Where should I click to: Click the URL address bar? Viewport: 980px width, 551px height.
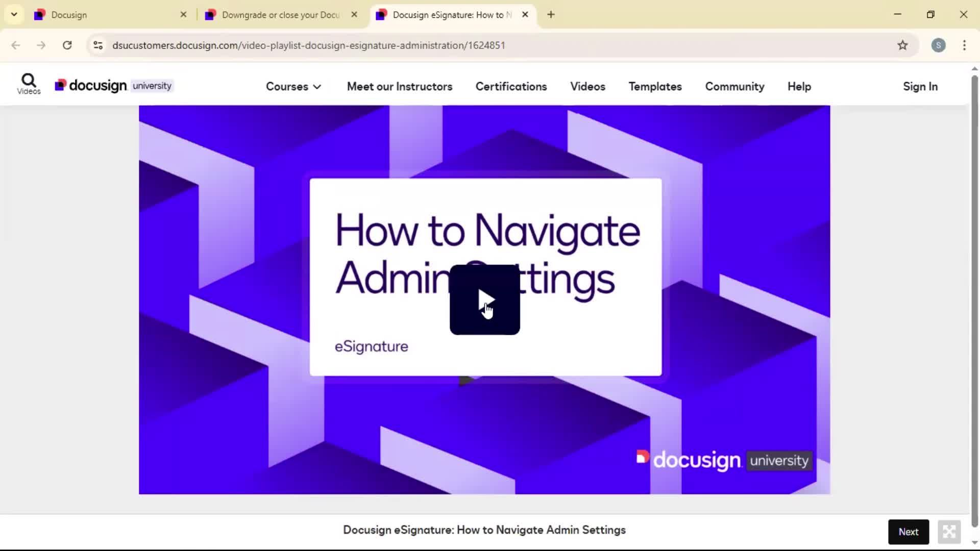pyautogui.click(x=503, y=45)
